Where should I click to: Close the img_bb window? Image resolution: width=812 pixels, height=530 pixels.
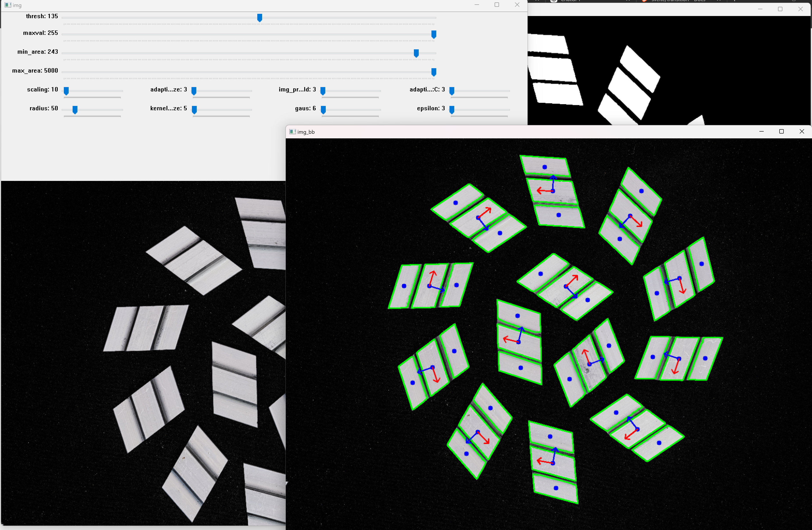(x=801, y=131)
